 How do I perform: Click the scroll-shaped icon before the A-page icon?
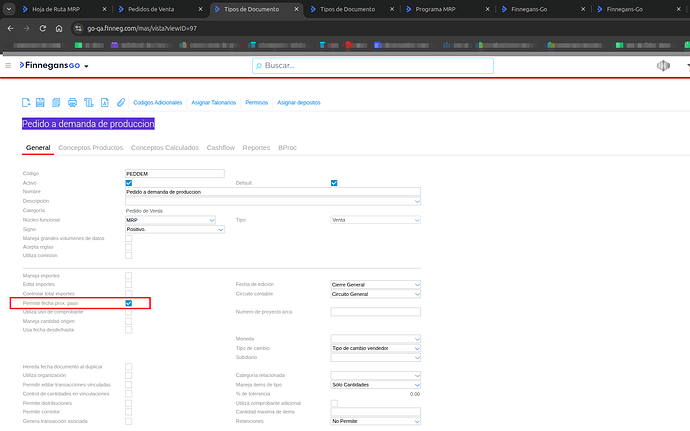88,103
